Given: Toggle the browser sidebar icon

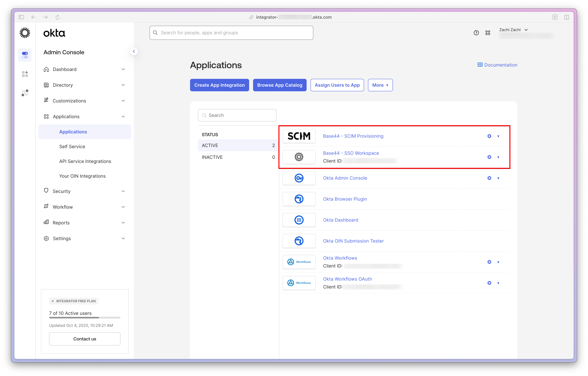Looking at the screenshot, I should click(21, 17).
